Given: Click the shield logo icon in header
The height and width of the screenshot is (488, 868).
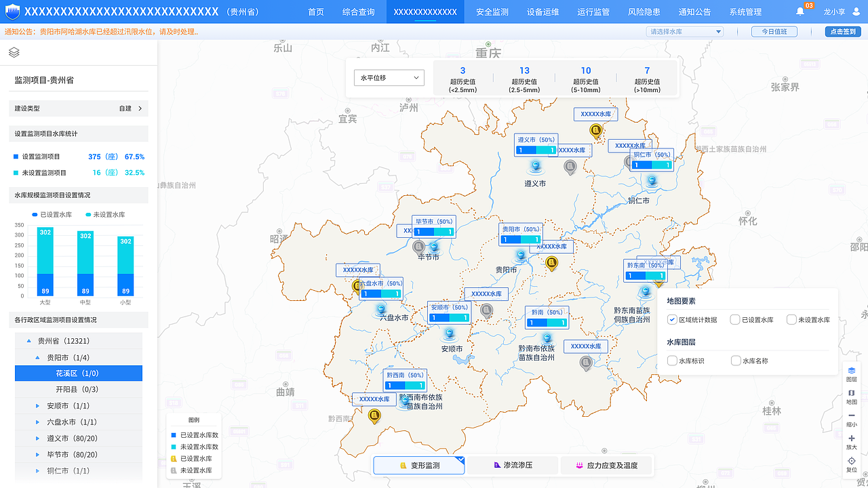Looking at the screenshot, I should pyautogui.click(x=13, y=12).
